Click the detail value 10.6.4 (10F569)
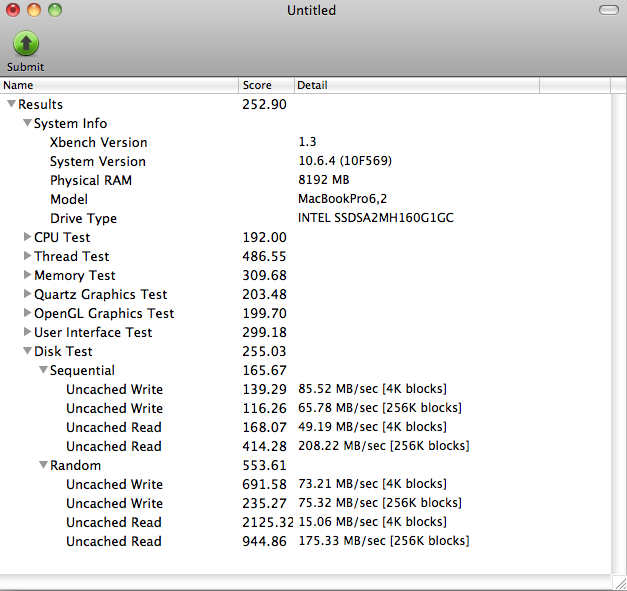 (345, 161)
